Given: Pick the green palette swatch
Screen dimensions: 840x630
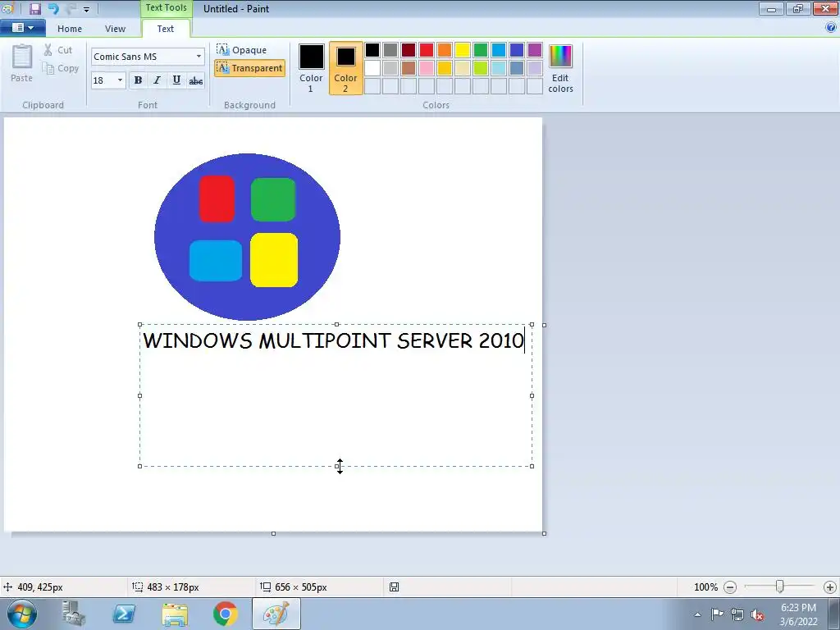Looking at the screenshot, I should pyautogui.click(x=481, y=50).
